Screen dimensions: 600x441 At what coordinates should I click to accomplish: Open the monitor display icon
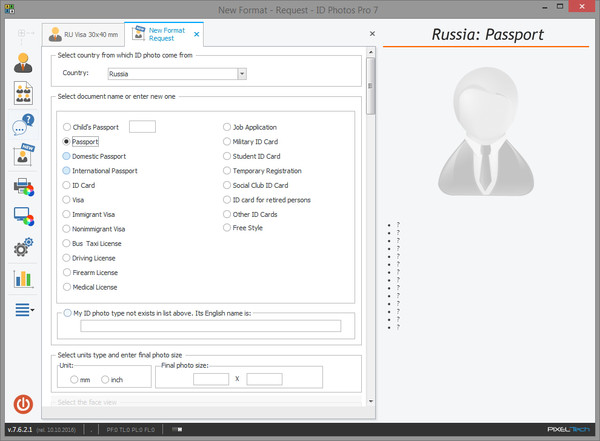(x=23, y=216)
